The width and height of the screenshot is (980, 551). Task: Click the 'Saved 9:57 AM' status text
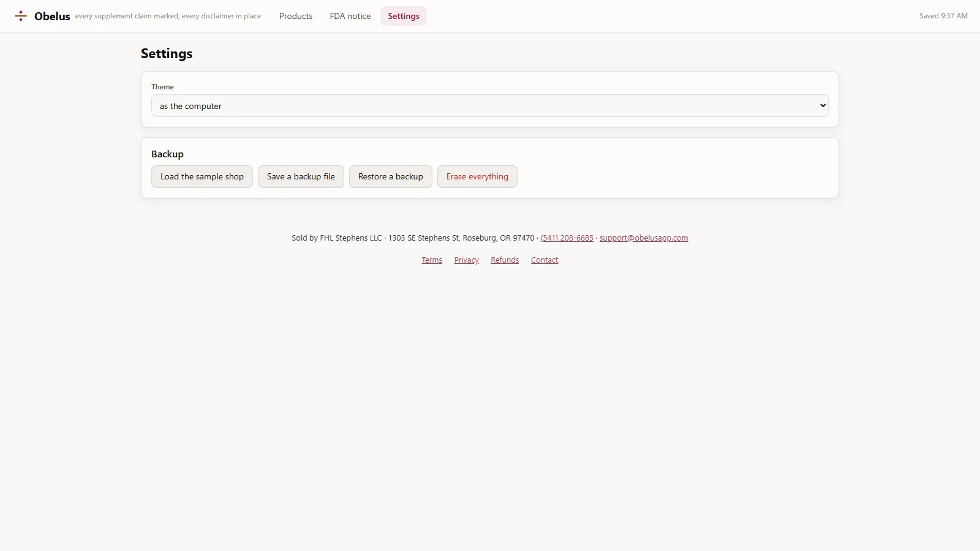click(943, 16)
